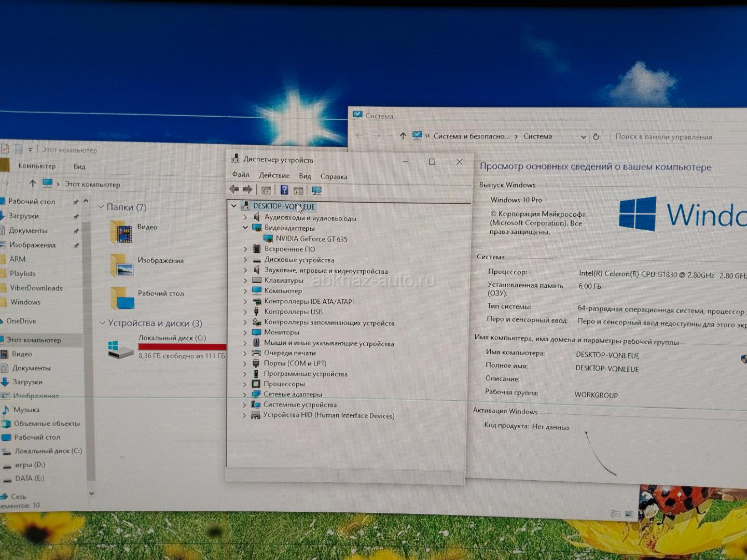Select the NVIDIA GeForce GT 635 device
This screenshot has height=560, width=747.
click(311, 239)
